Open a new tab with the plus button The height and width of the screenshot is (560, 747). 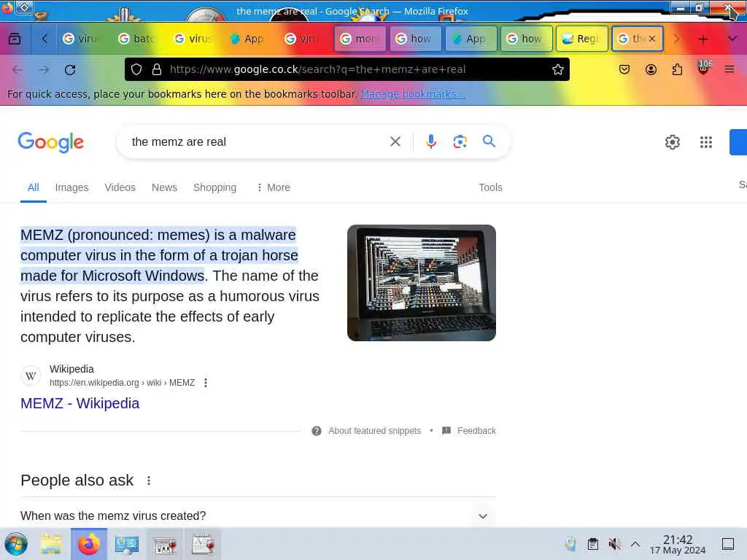(x=703, y=39)
